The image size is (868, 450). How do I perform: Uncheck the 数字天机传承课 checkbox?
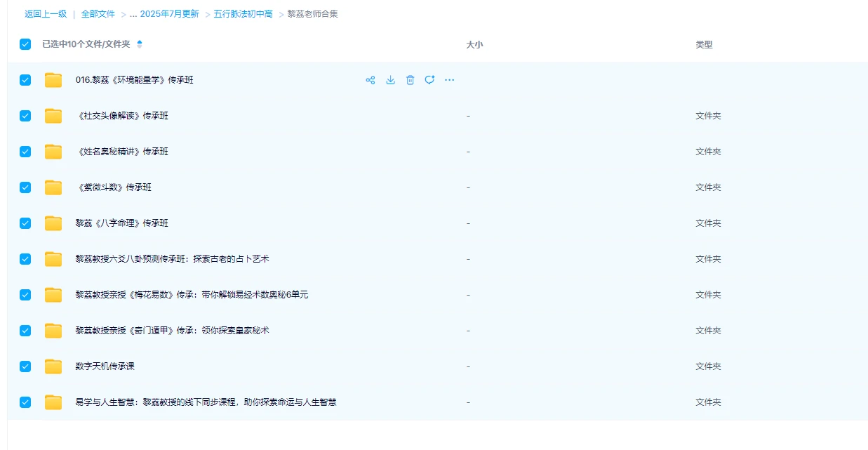pyautogui.click(x=25, y=366)
